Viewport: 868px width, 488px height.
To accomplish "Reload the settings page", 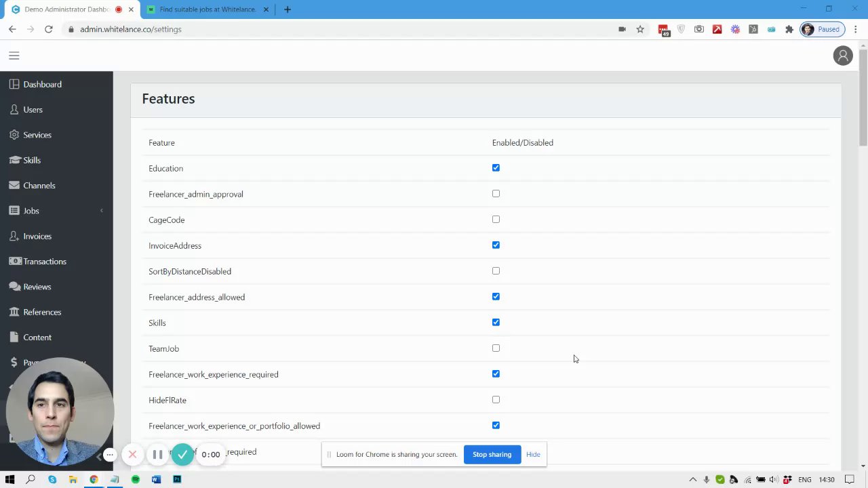I will click(x=49, y=29).
